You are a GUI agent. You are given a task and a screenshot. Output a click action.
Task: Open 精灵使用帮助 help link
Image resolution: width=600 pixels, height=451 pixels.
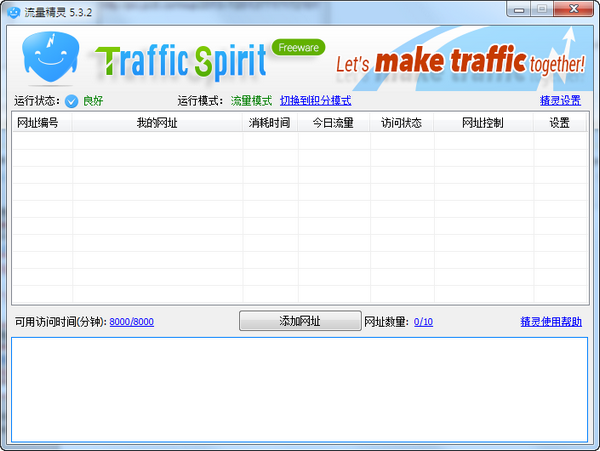click(551, 322)
